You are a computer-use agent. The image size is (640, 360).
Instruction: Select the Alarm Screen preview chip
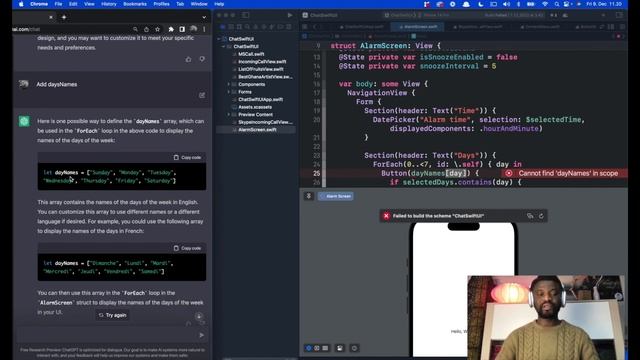336,196
